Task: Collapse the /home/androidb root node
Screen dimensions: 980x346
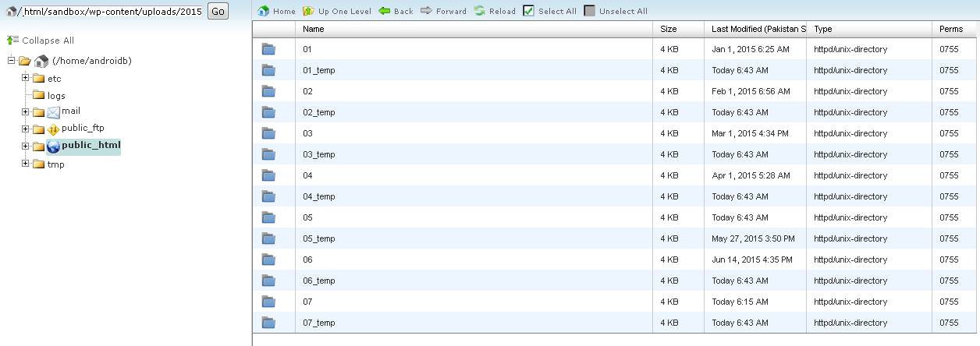Action: pos(11,60)
